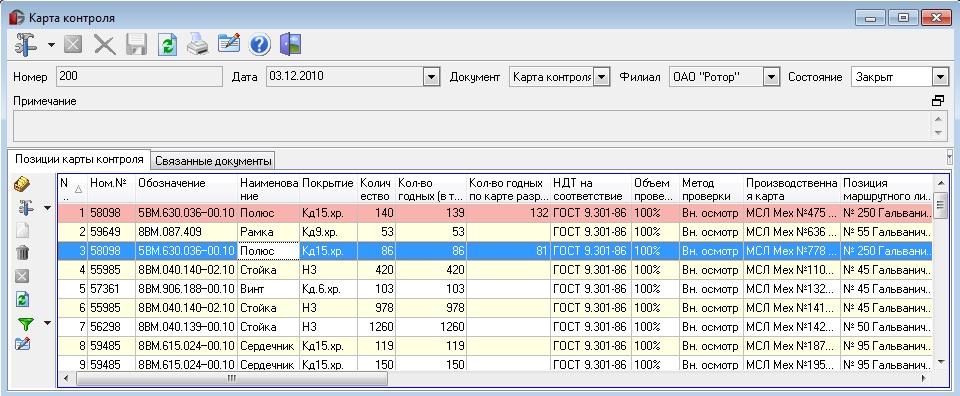The width and height of the screenshot is (960, 396).
Task: Click the gold book icon in the left sidebar
Action: (x=22, y=183)
